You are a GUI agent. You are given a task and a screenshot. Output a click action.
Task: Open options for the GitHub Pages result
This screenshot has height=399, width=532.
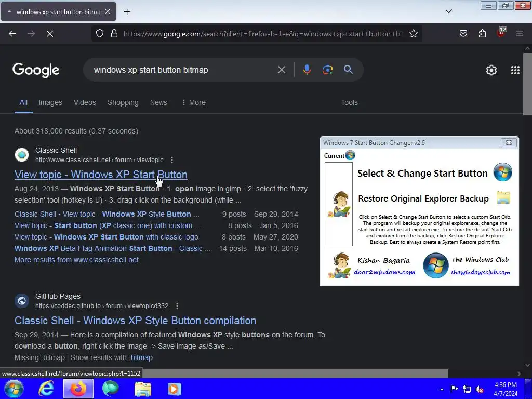click(177, 306)
